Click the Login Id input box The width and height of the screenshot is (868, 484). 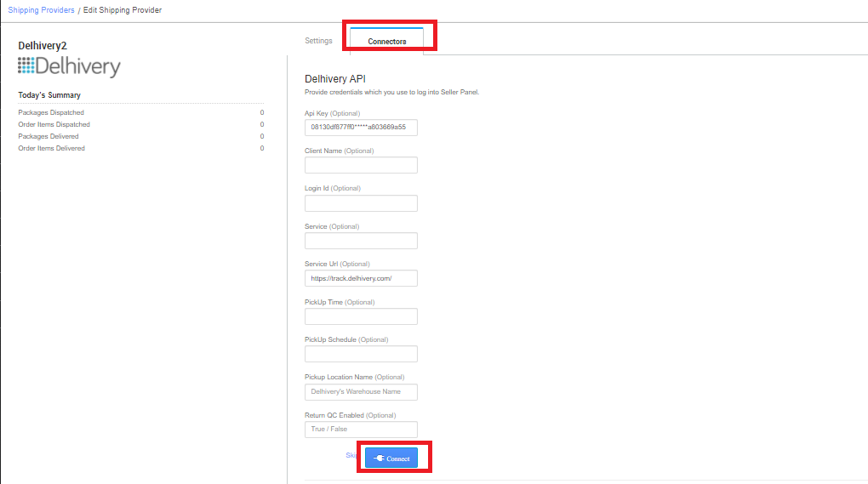click(x=361, y=203)
